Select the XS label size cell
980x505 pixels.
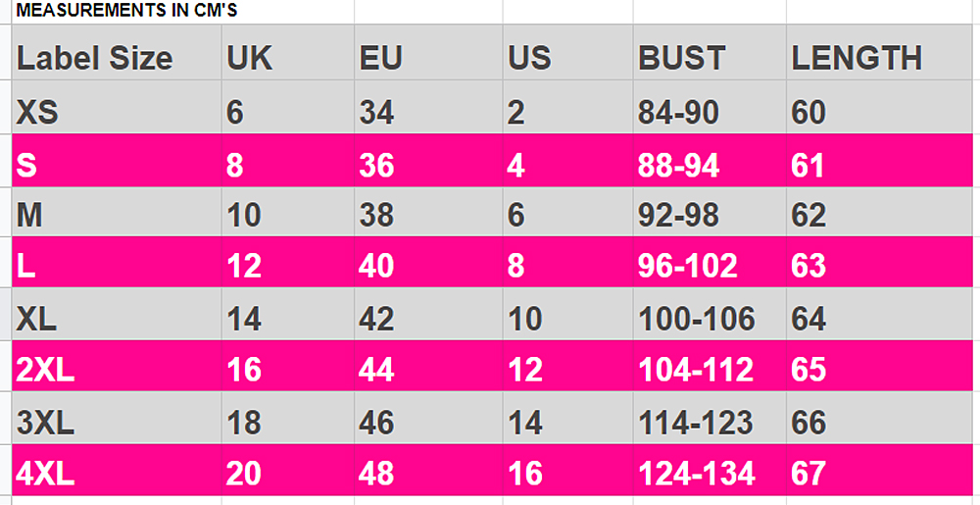coord(37,113)
